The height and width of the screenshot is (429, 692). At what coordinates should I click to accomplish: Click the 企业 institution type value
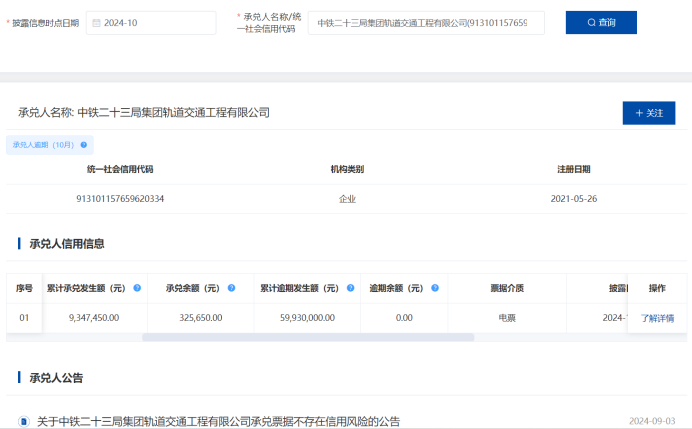tap(347, 199)
